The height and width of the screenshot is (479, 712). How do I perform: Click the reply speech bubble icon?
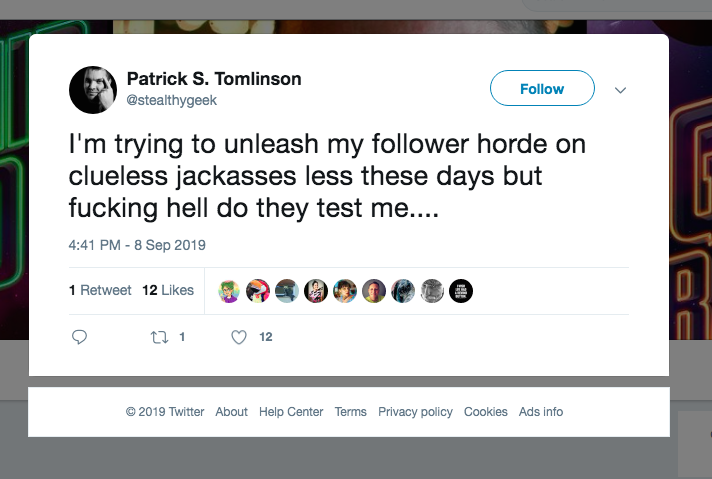pos(79,337)
